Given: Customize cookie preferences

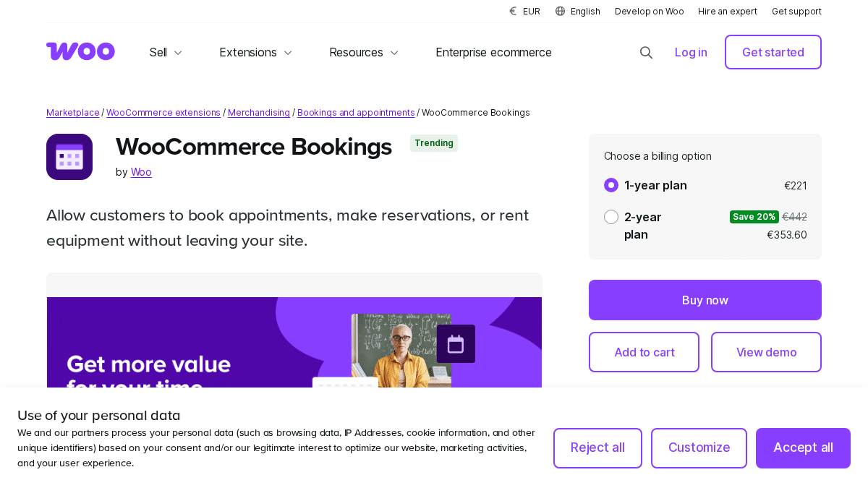Looking at the screenshot, I should 699,448.
